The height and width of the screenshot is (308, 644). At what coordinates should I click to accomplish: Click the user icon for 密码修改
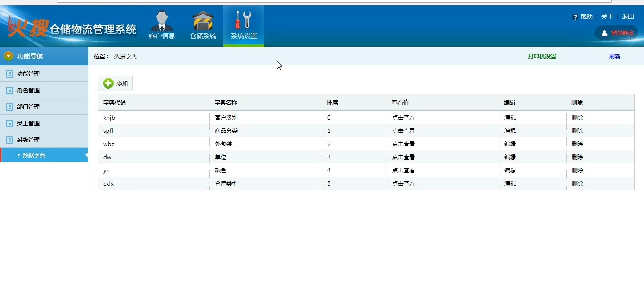(x=604, y=33)
